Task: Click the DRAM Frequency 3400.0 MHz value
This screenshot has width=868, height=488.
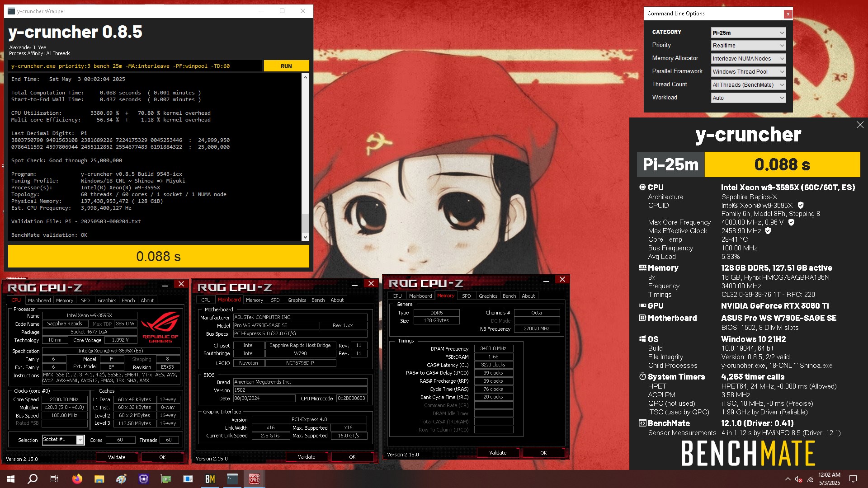Action: (x=493, y=348)
